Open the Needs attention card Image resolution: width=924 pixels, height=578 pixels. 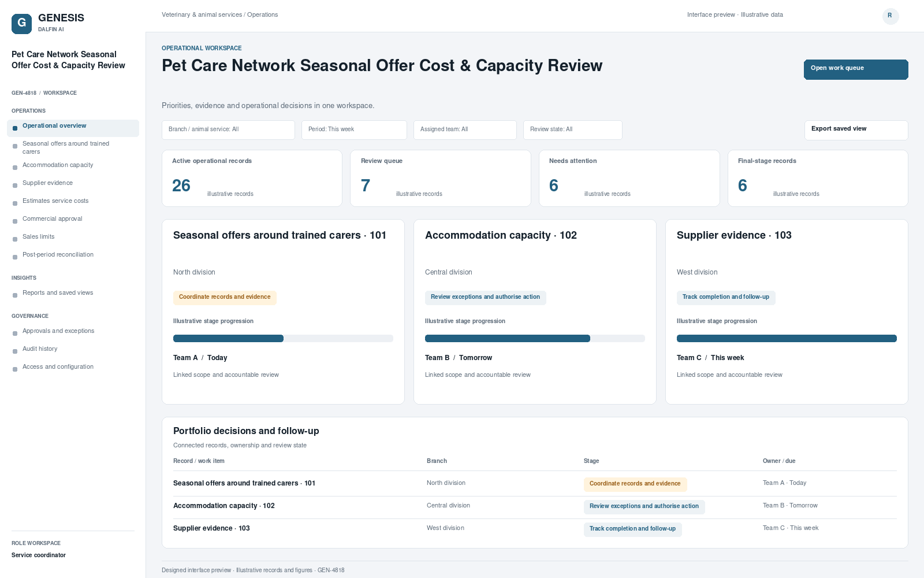[629, 178]
